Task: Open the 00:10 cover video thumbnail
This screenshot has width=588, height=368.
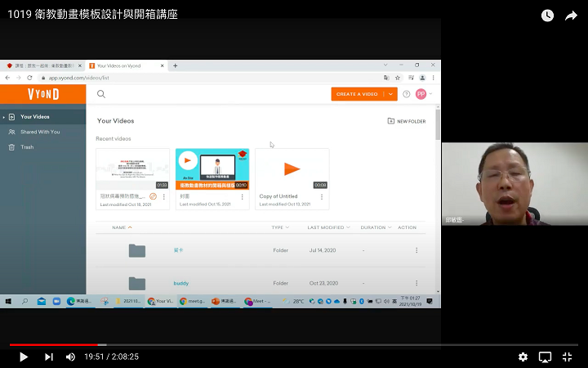Action: (x=212, y=169)
